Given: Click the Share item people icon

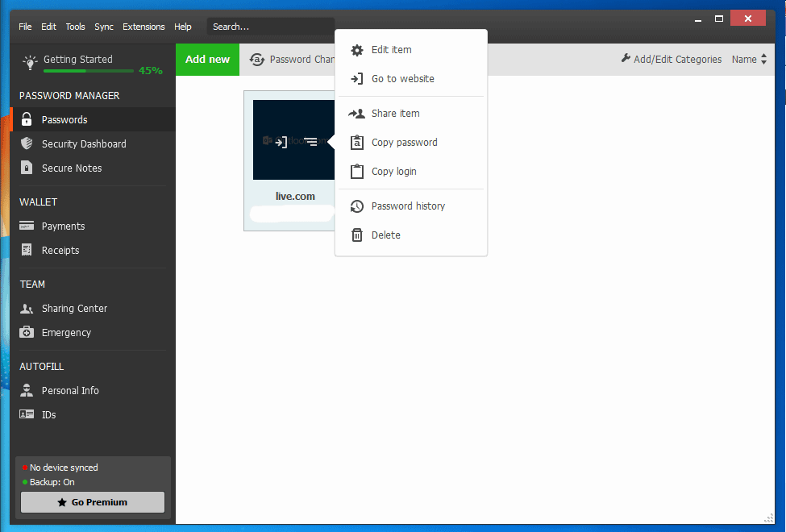Looking at the screenshot, I should click(x=357, y=114).
